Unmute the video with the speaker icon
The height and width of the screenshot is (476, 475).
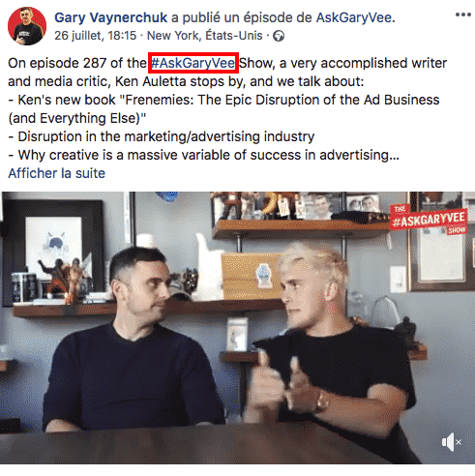[448, 442]
